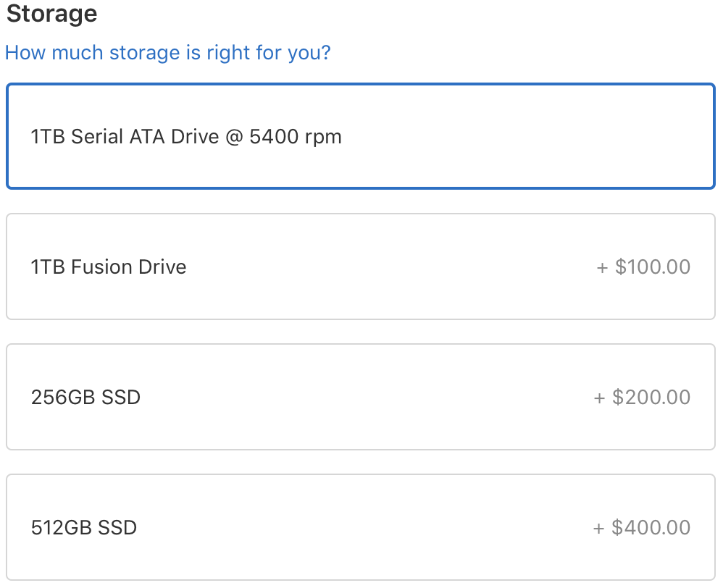Image resolution: width=723 pixels, height=588 pixels.
Task: Click the "512GB SSD" label text
Action: coord(84,528)
